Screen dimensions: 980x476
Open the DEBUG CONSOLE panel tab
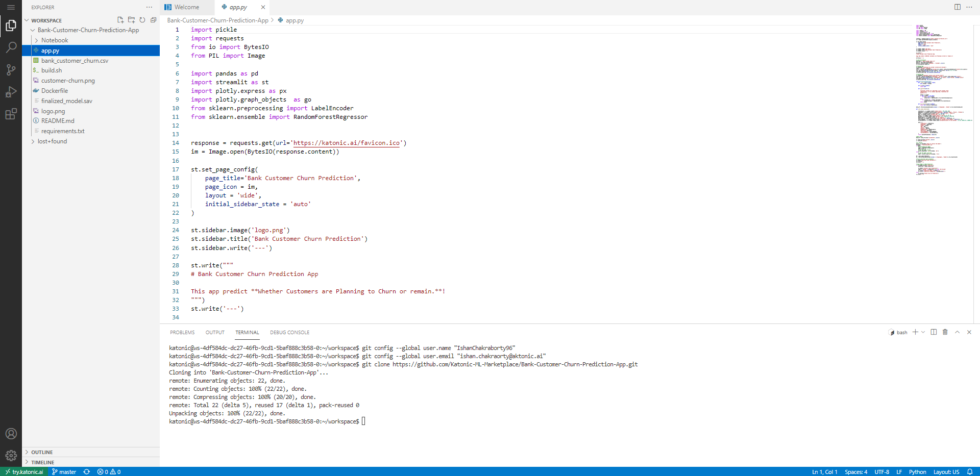[x=289, y=332]
